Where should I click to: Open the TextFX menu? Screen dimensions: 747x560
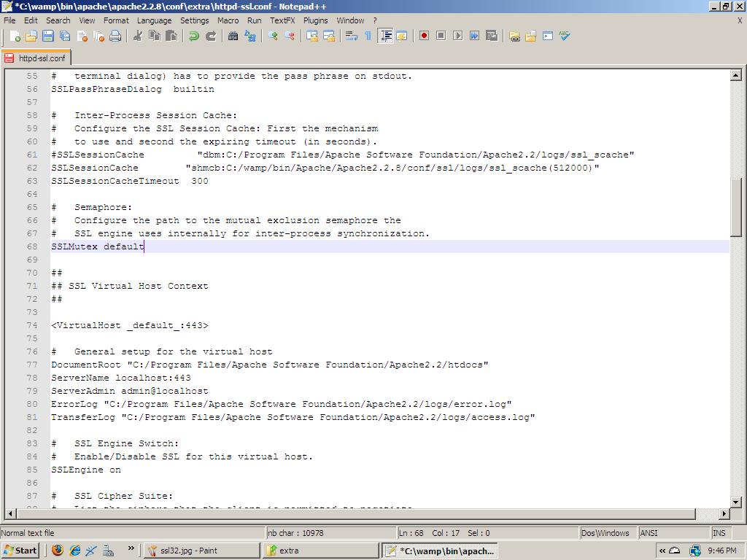[282, 20]
